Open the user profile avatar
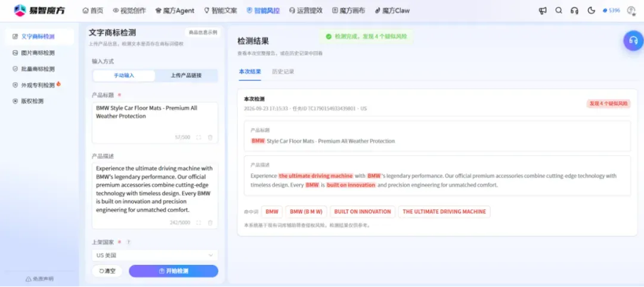The width and height of the screenshot is (644, 287). 631,11
